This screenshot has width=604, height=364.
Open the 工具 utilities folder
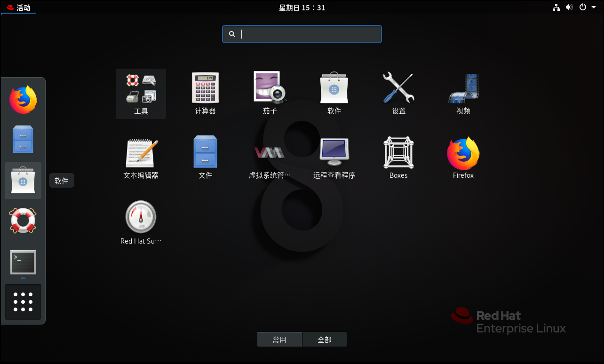(x=141, y=94)
